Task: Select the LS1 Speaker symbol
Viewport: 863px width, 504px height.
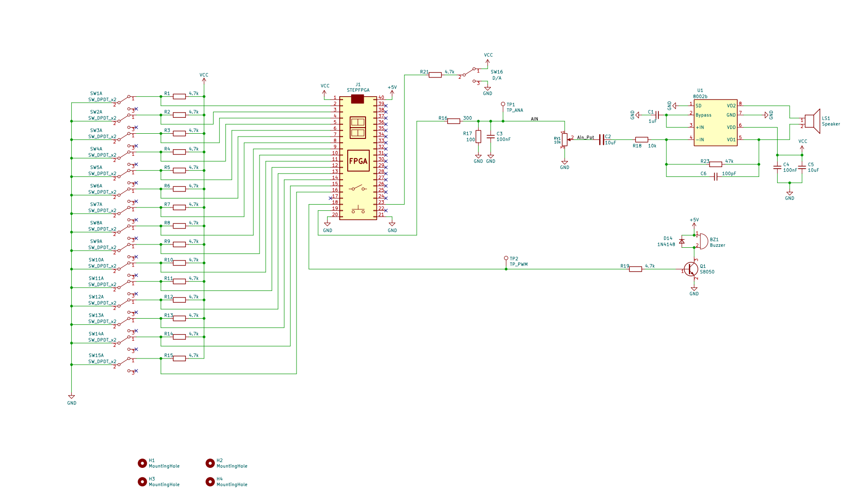Action: point(813,121)
